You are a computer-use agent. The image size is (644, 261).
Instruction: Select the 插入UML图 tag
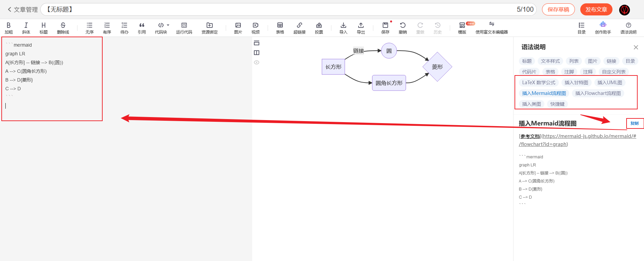610,83
